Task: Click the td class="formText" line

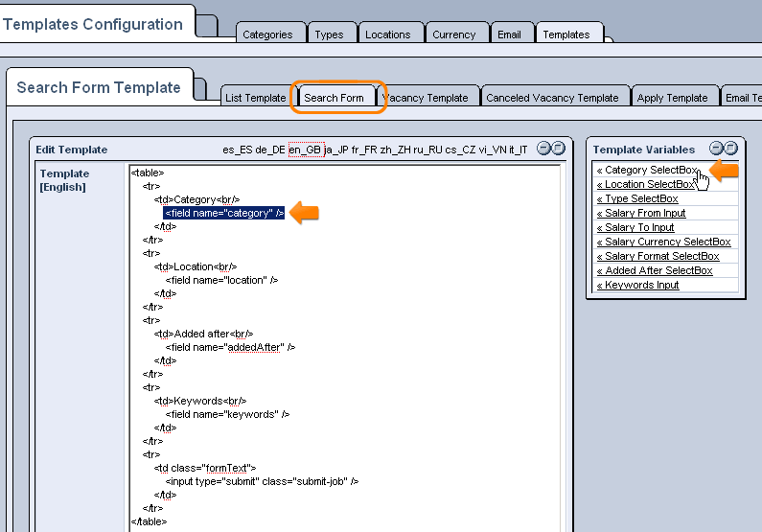Action: pyautogui.click(x=205, y=468)
